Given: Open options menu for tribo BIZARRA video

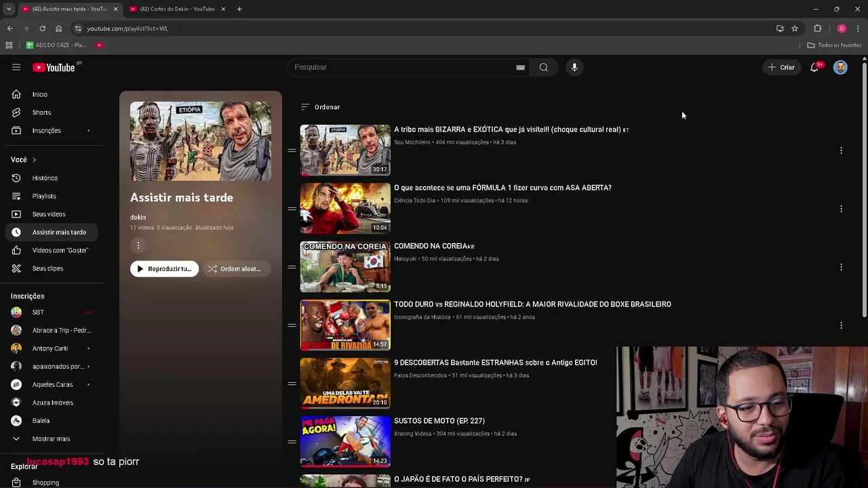Looking at the screenshot, I should [841, 150].
